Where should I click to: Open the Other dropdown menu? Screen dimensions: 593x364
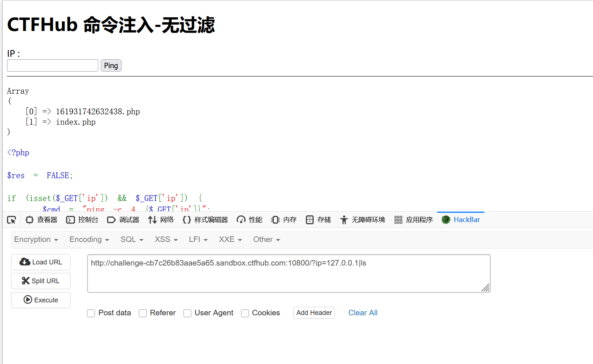[x=267, y=239]
